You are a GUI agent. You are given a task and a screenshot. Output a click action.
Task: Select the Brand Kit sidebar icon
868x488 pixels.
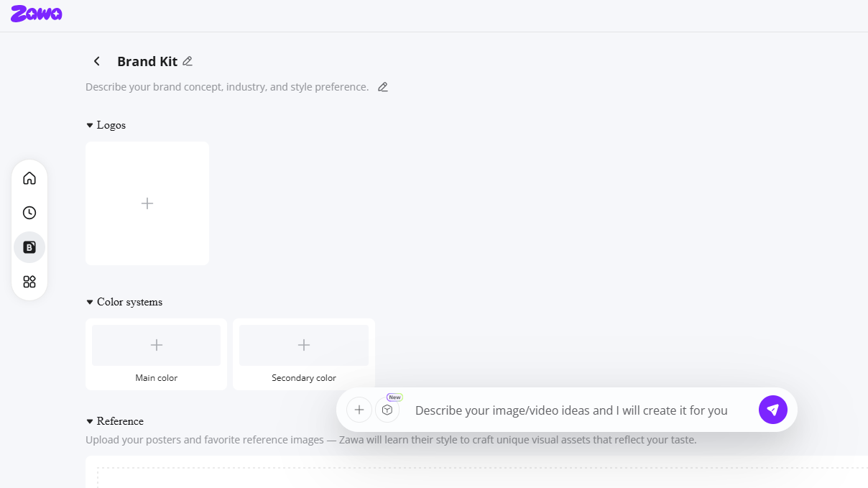click(x=29, y=247)
